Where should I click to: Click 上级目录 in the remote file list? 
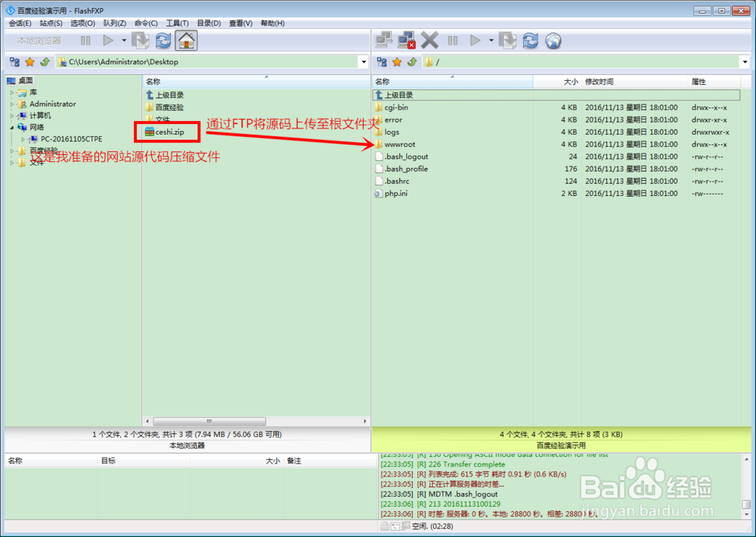pos(398,95)
